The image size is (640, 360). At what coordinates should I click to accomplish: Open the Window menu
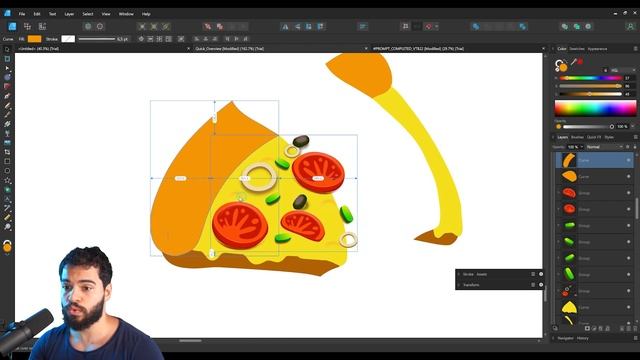tap(126, 14)
